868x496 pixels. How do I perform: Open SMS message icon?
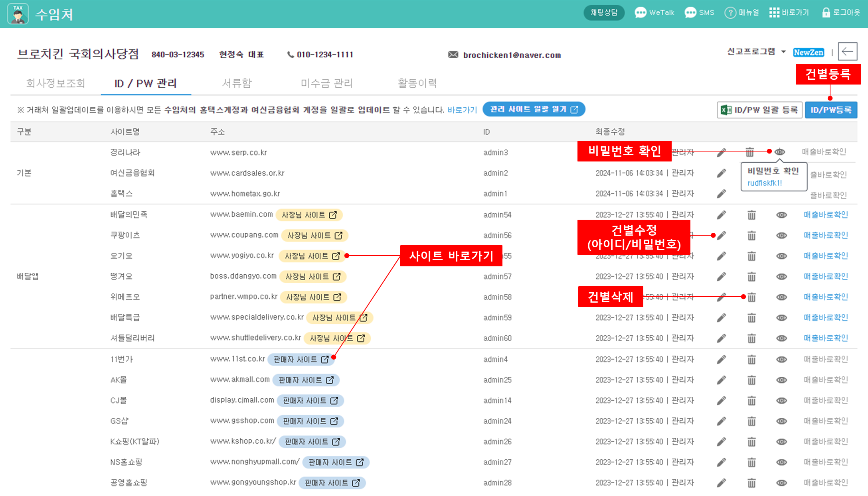point(690,13)
